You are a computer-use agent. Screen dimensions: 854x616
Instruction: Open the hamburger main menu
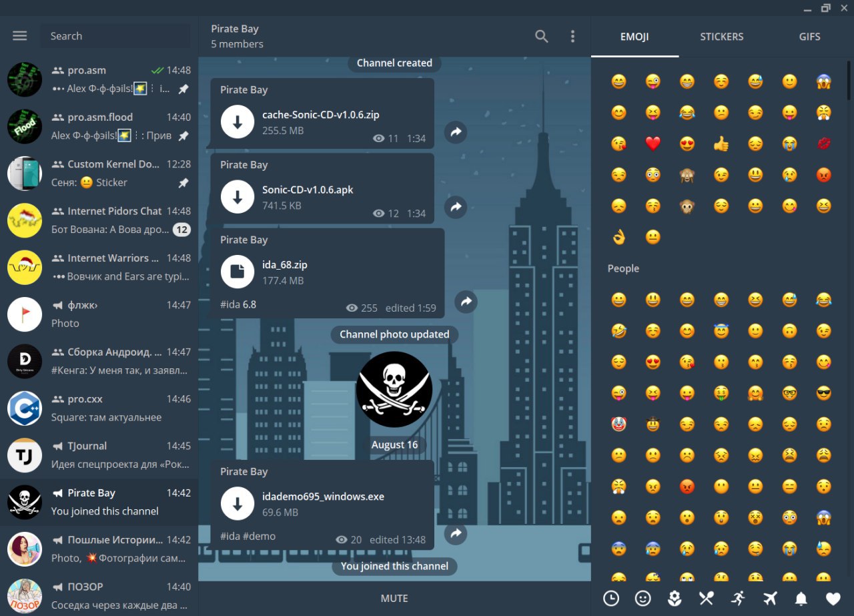click(20, 36)
